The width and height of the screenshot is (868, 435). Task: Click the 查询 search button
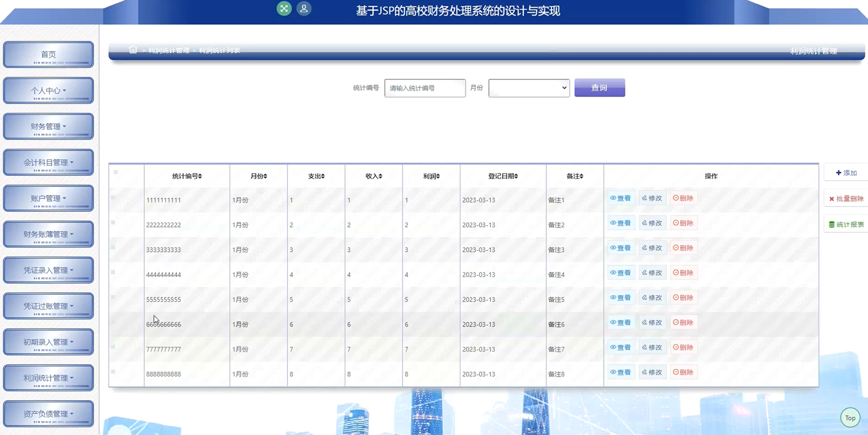(x=599, y=88)
